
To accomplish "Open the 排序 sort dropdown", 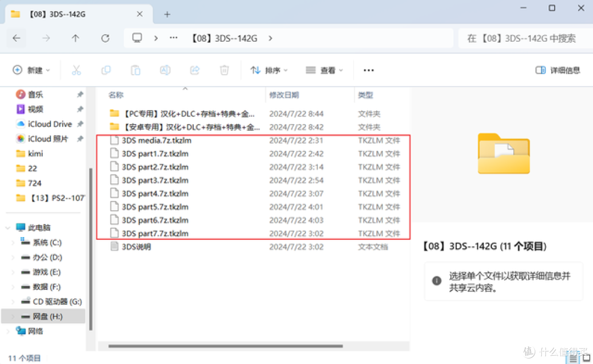I will coord(268,70).
